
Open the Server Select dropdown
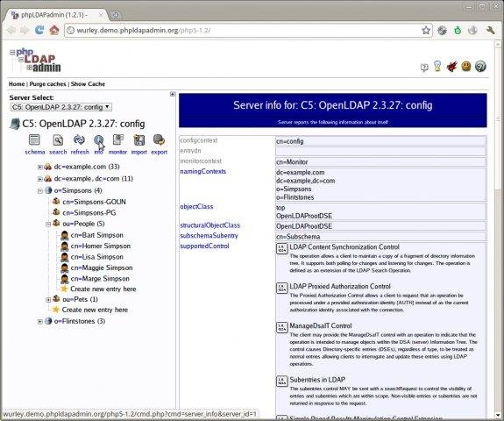click(x=61, y=107)
